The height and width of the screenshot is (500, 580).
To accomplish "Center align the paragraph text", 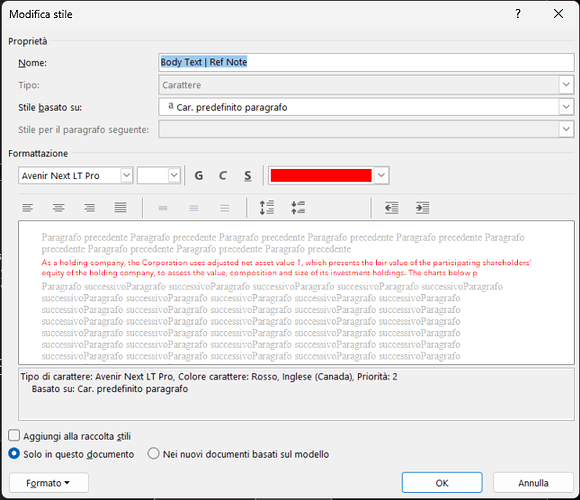I will [58, 208].
